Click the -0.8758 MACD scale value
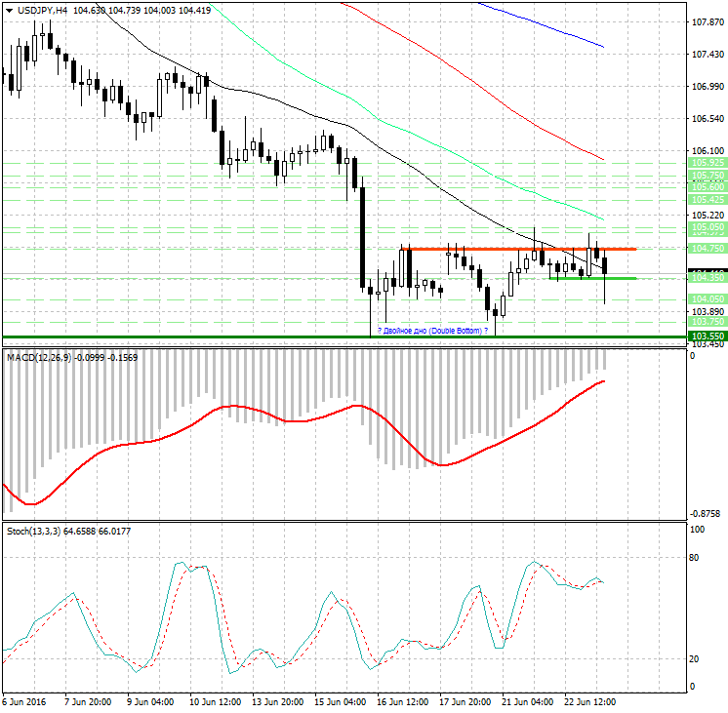 point(705,513)
